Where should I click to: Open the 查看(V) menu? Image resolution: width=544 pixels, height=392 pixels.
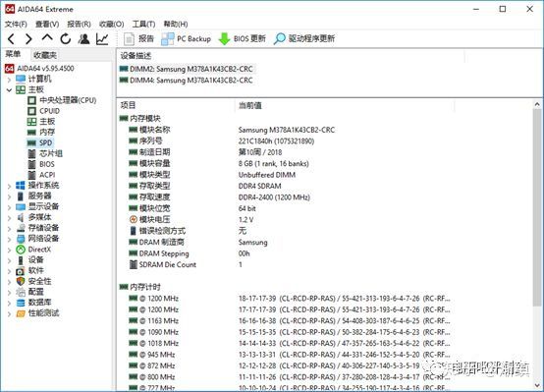pos(47,24)
